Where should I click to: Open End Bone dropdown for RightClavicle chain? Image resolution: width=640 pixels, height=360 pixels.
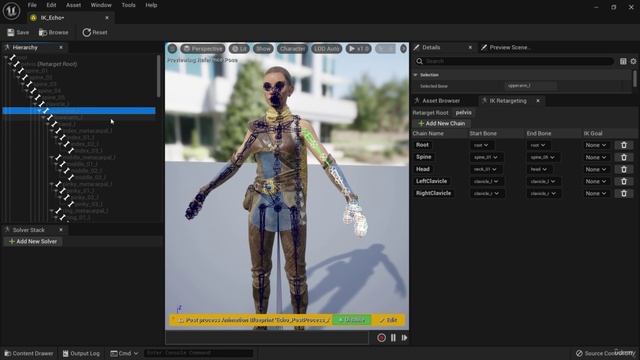[543, 193]
